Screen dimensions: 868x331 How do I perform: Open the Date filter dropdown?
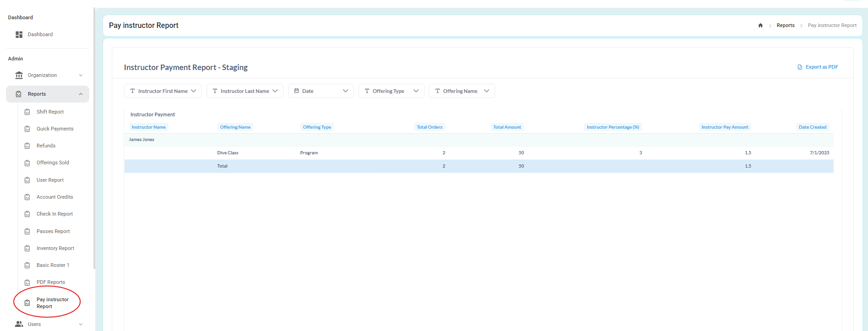(321, 91)
